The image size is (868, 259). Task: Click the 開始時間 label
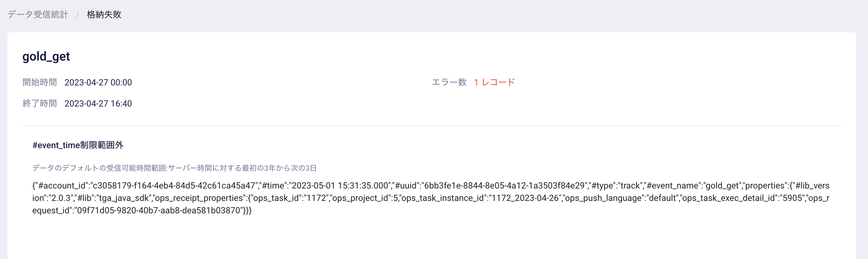(39, 82)
